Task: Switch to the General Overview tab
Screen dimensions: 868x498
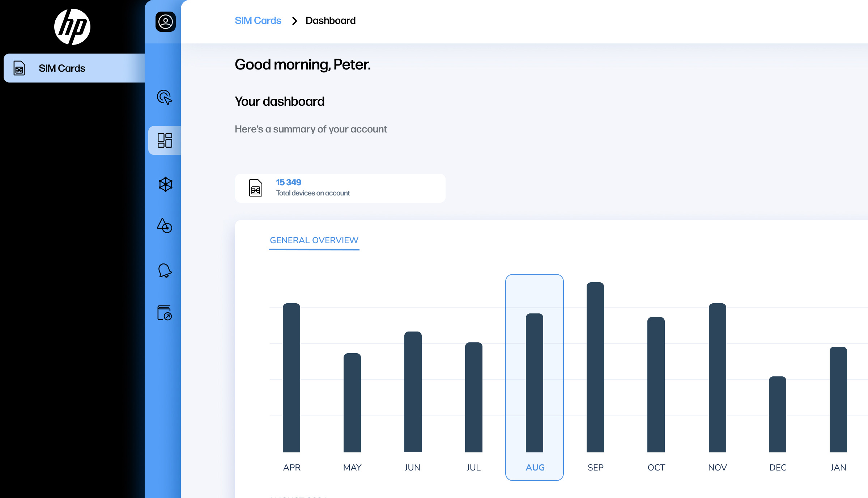Action: (x=314, y=240)
